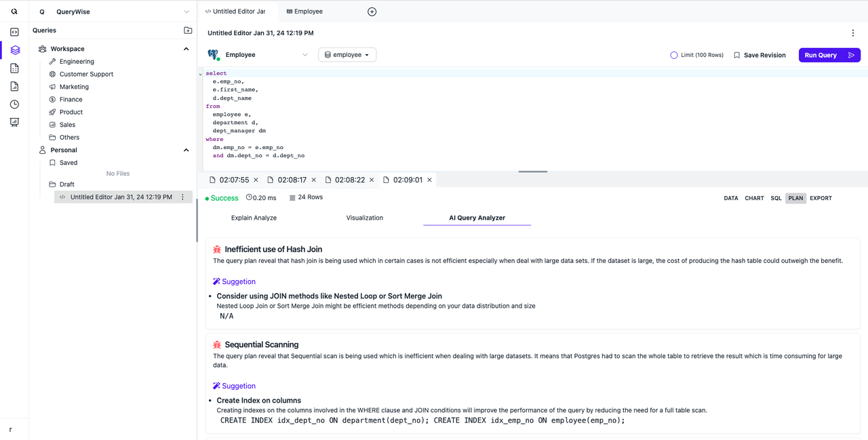Click the Sequential Scanning bug icon
This screenshot has width=868, height=440.
[x=217, y=345]
